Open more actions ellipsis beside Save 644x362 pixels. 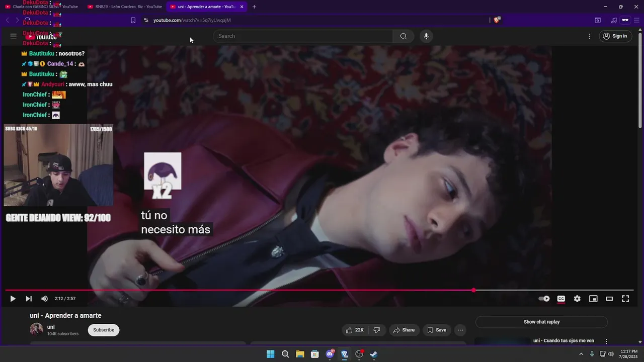460,330
